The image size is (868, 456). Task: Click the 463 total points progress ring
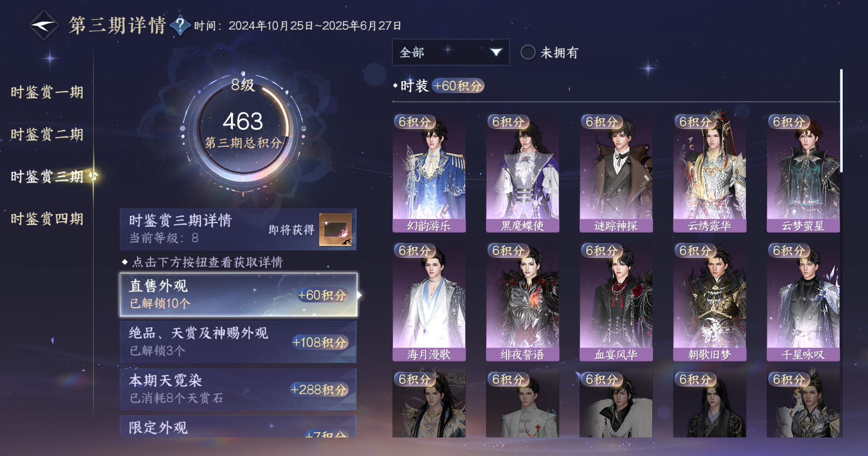tap(243, 129)
